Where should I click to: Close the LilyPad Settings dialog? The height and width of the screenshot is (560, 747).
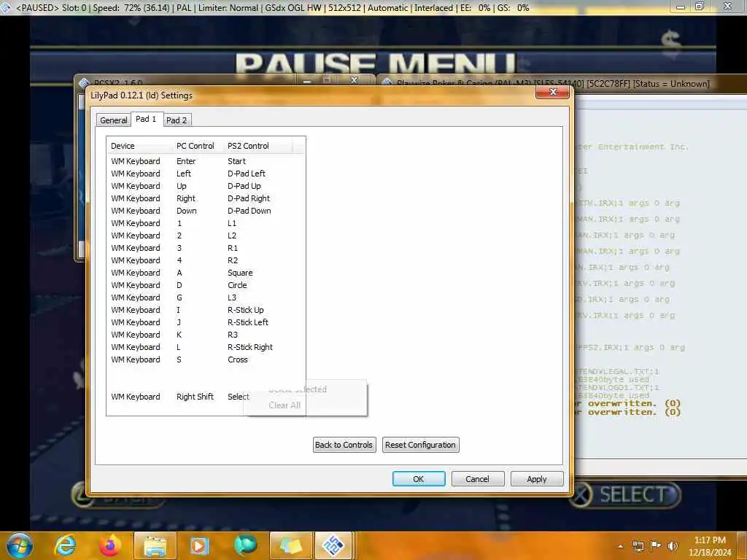click(x=553, y=92)
